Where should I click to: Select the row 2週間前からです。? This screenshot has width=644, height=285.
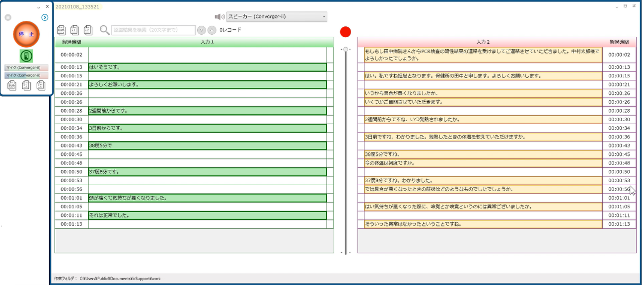208,111
